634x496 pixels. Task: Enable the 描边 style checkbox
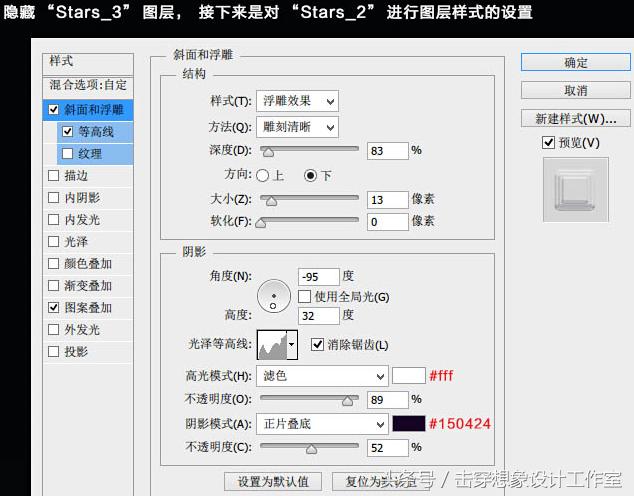pos(53,175)
